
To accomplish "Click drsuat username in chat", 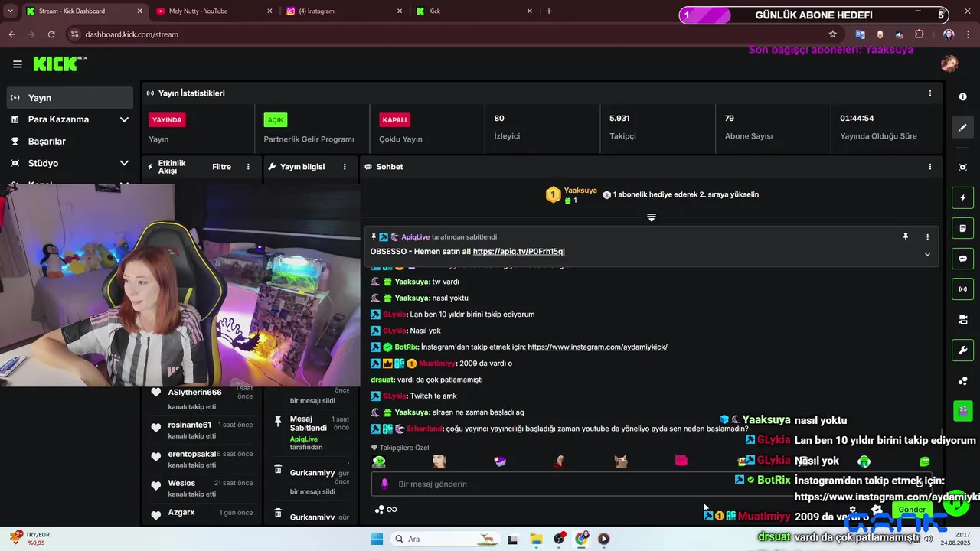I will [382, 380].
